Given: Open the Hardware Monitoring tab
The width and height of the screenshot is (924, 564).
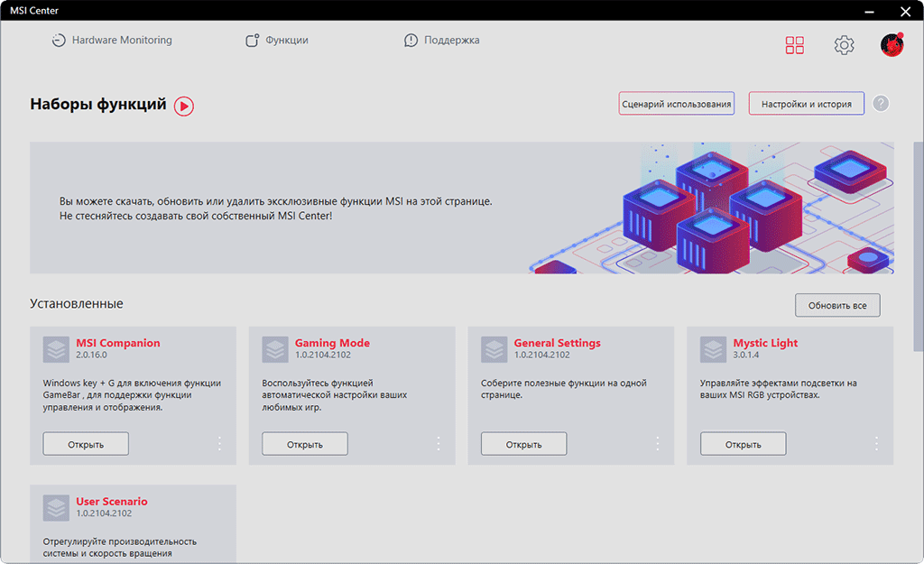Looking at the screenshot, I should [x=112, y=40].
